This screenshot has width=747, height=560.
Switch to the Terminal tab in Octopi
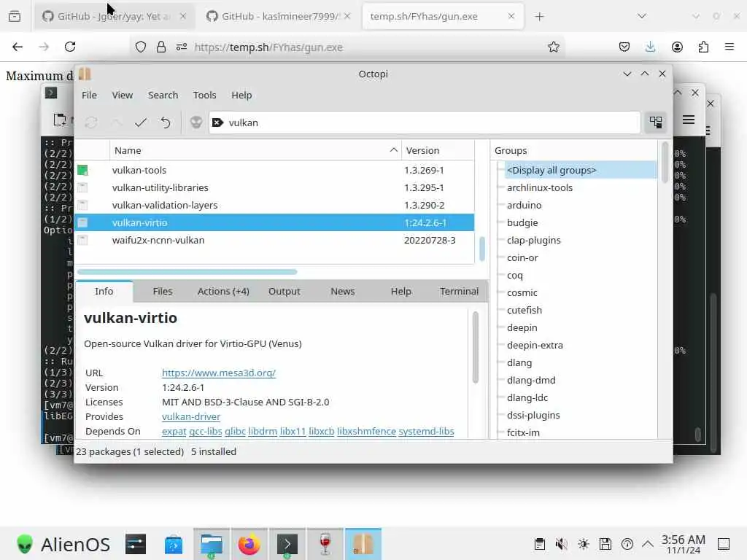(459, 292)
